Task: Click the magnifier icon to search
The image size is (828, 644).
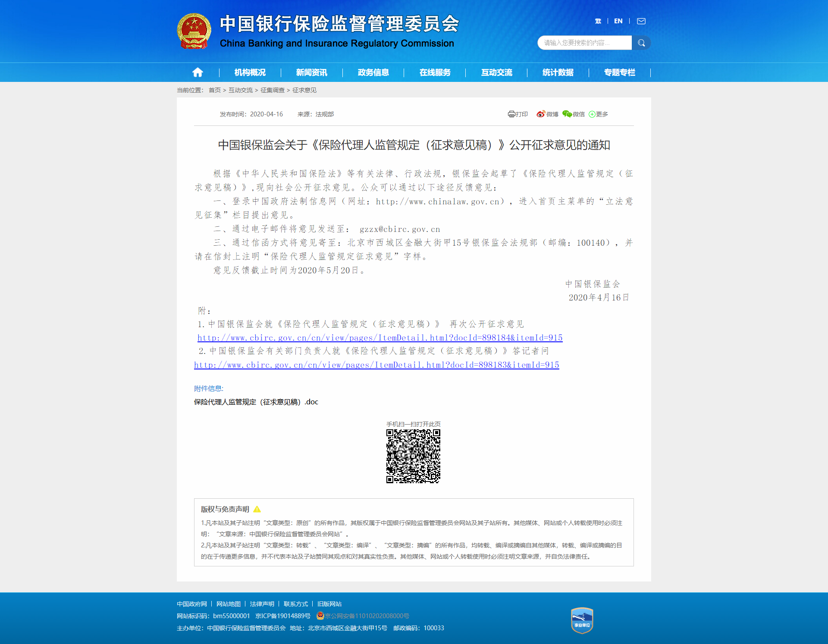Action: [x=641, y=43]
